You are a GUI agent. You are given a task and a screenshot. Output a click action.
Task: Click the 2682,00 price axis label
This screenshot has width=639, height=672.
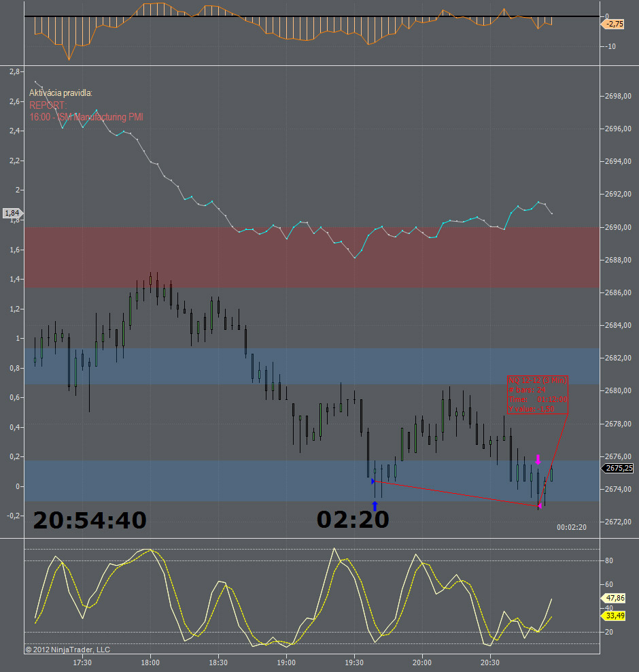point(618,358)
